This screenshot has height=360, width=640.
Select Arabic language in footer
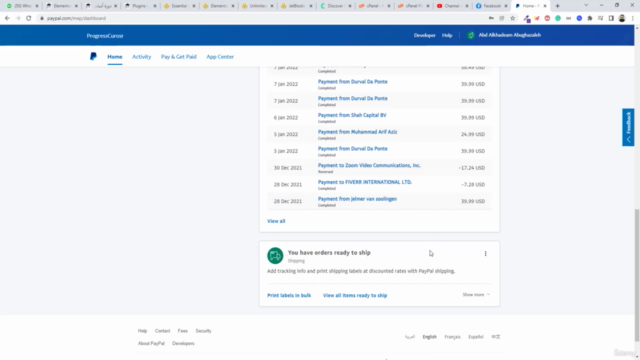click(410, 337)
